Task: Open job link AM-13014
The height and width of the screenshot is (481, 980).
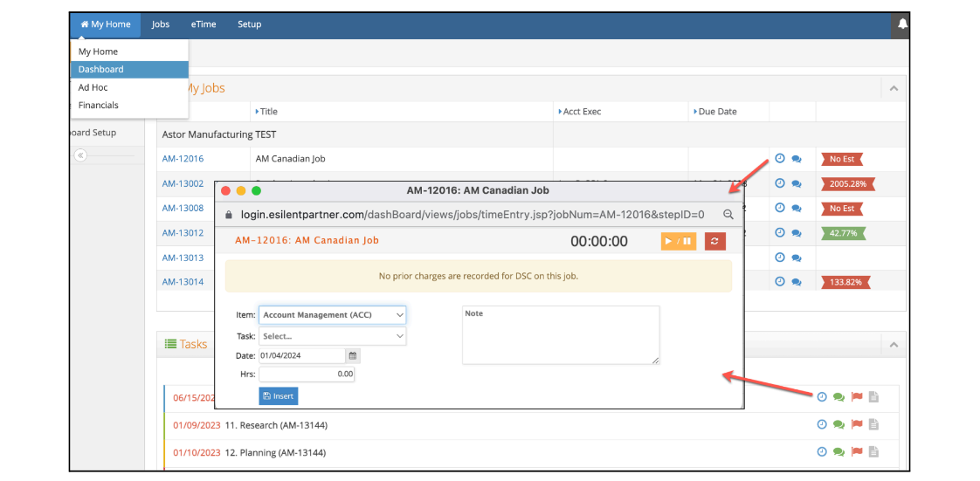Action: [183, 282]
